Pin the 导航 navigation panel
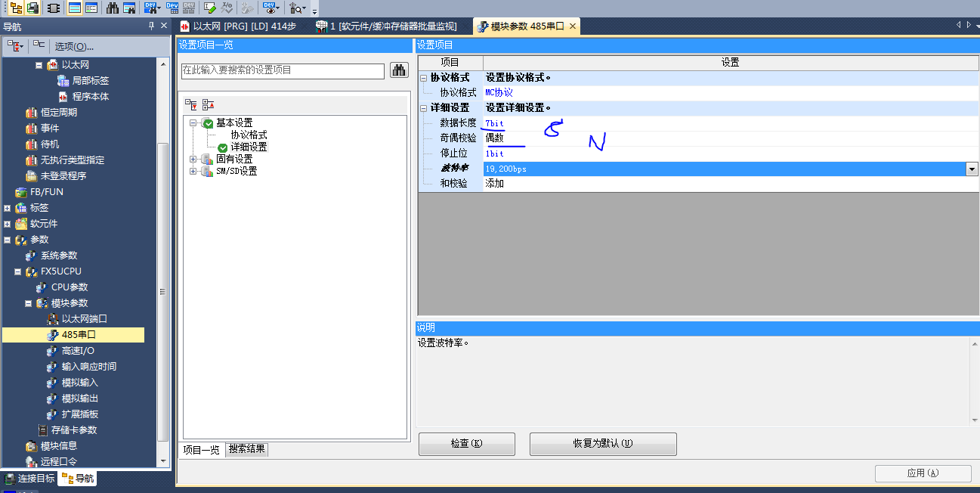 click(151, 26)
